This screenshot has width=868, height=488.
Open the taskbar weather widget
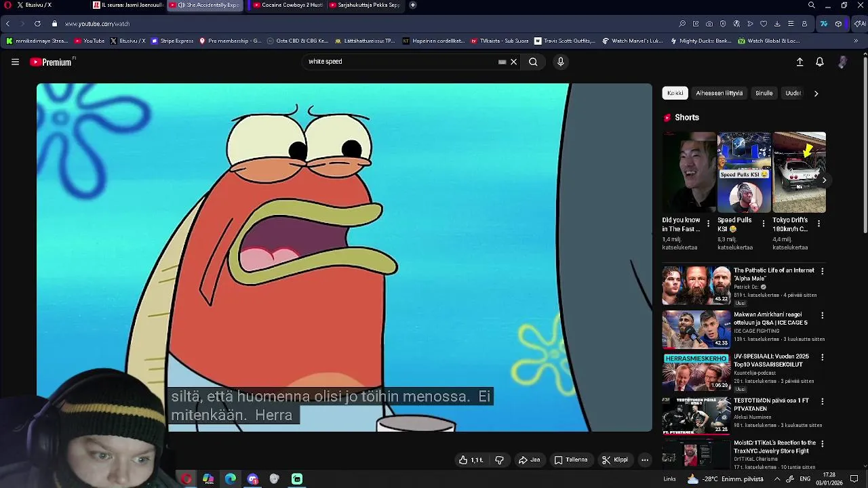click(x=726, y=479)
